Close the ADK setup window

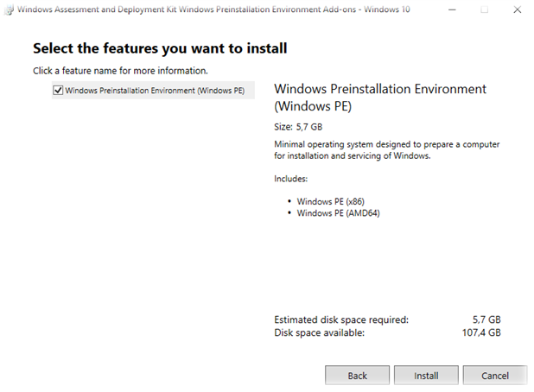(x=517, y=9)
